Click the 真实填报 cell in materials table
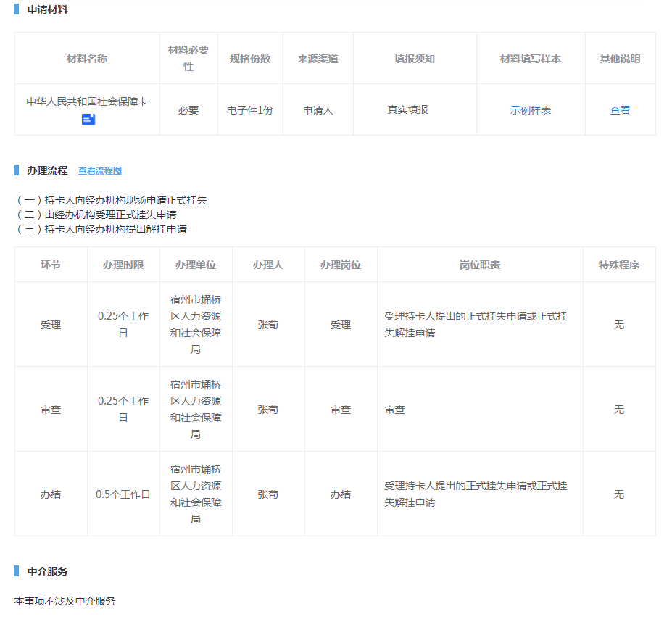Screen dimensions: 672x622 (x=407, y=109)
